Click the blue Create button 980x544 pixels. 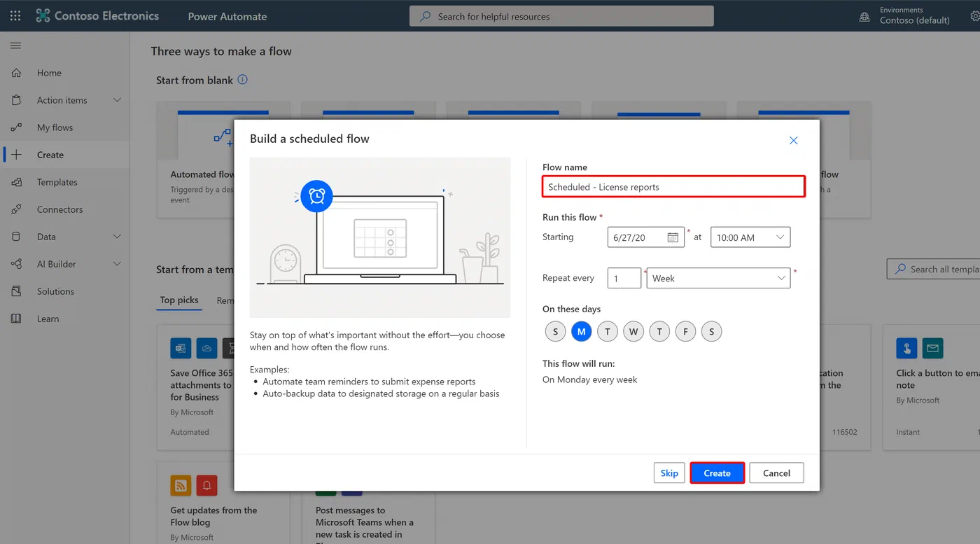point(717,473)
